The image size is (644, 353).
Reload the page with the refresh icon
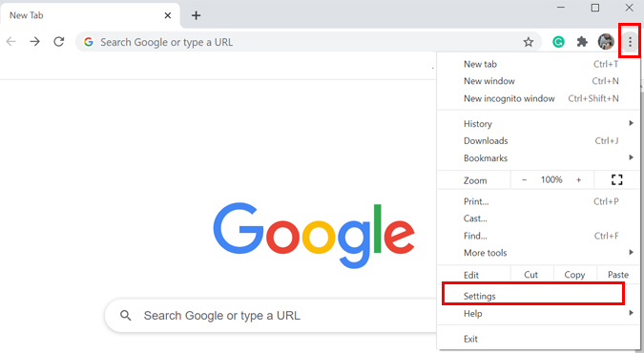tap(59, 42)
